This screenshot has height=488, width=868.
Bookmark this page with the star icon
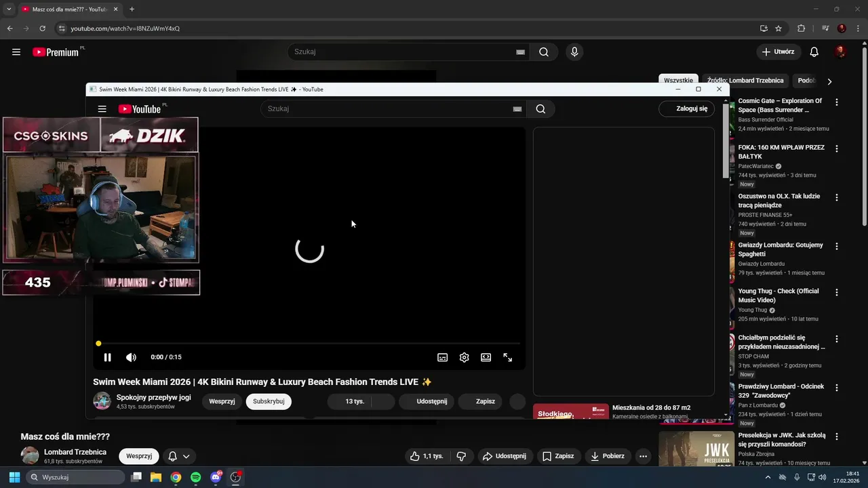[778, 28]
